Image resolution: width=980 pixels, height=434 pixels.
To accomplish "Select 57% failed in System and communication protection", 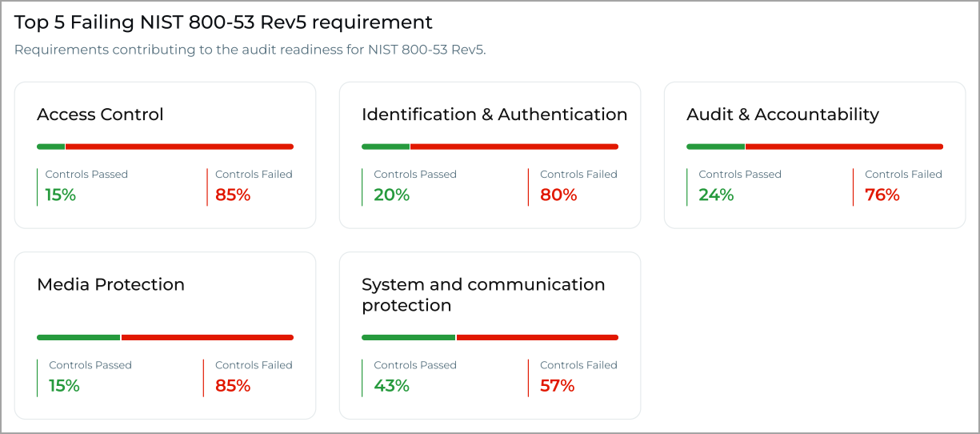I will [x=558, y=385].
